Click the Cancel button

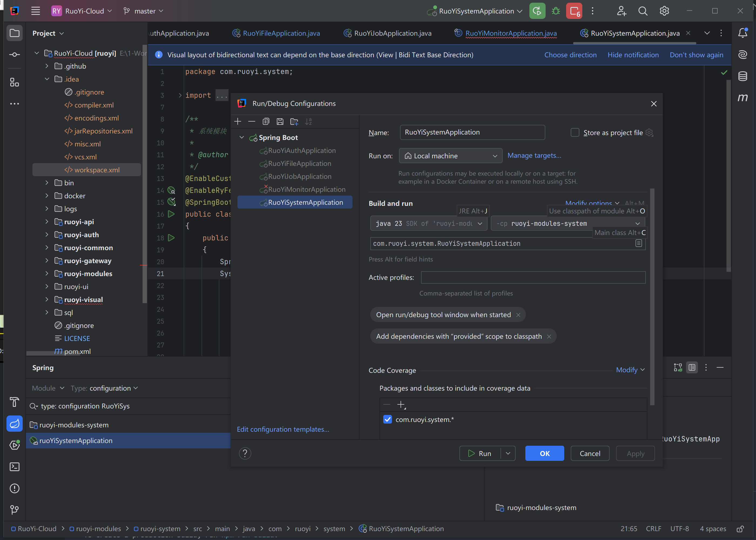click(590, 453)
